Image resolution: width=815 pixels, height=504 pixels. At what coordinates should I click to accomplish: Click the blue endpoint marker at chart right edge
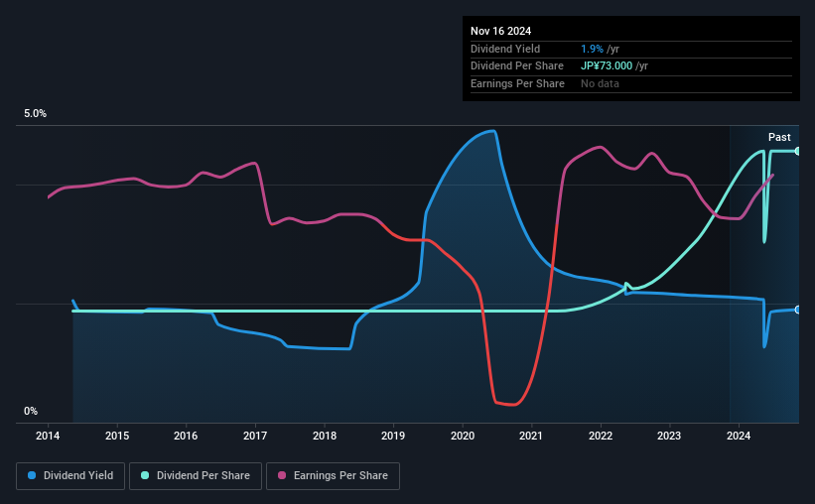click(797, 310)
